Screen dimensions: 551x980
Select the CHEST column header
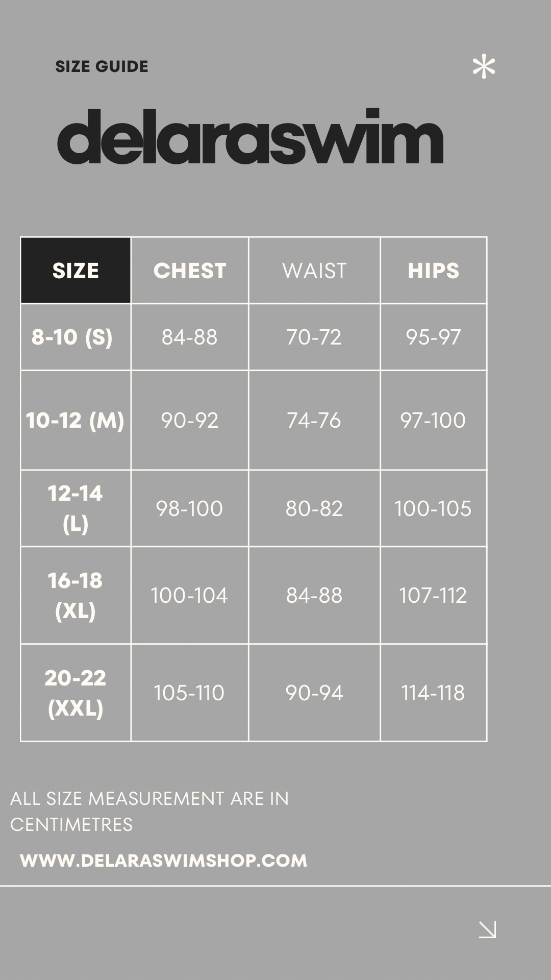[x=190, y=271]
